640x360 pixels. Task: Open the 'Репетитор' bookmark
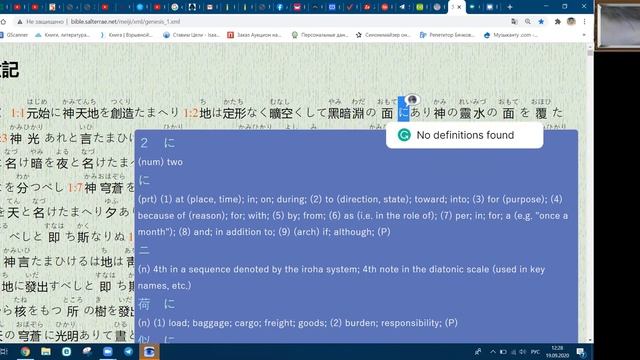pyautogui.click(x=447, y=35)
